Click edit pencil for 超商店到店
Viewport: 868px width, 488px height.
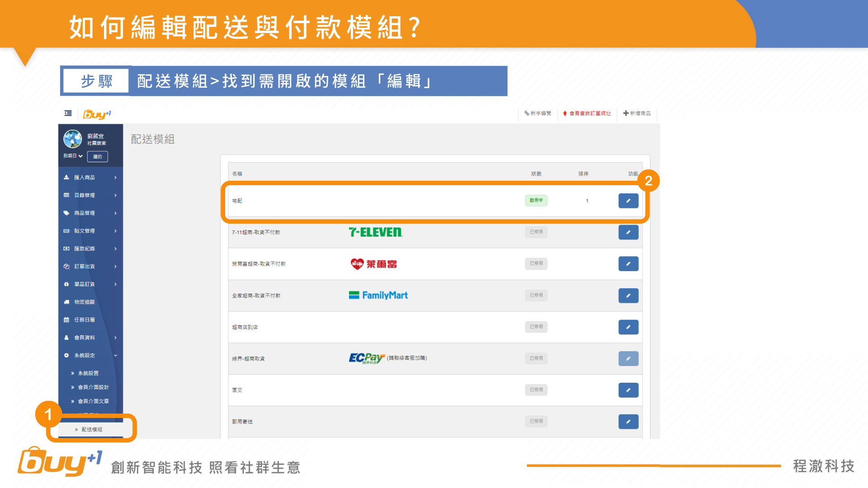coord(628,327)
